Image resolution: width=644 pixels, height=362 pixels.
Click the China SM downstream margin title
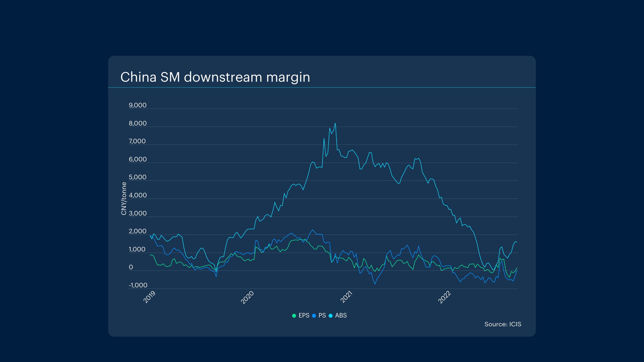(215, 77)
